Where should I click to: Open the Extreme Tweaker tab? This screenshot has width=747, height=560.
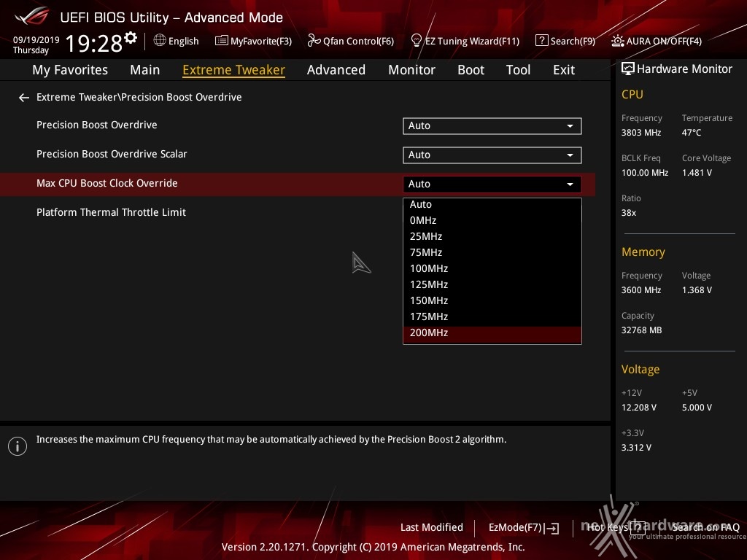point(233,70)
